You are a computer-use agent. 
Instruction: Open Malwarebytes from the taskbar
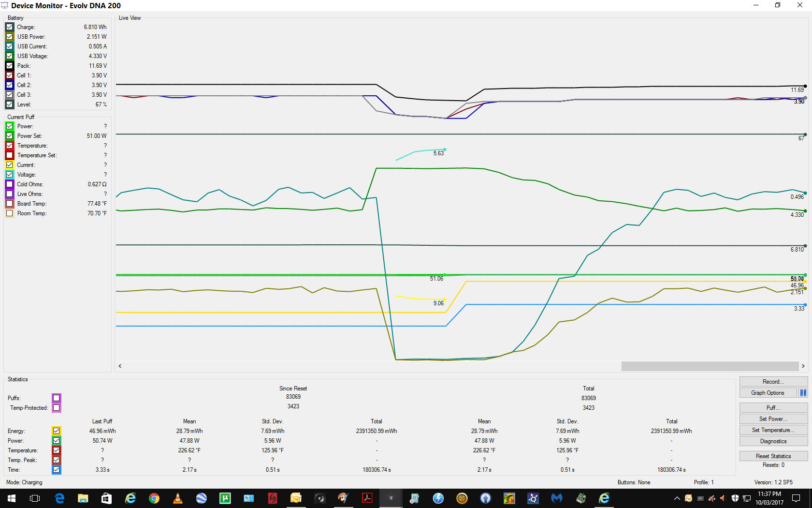(557, 498)
